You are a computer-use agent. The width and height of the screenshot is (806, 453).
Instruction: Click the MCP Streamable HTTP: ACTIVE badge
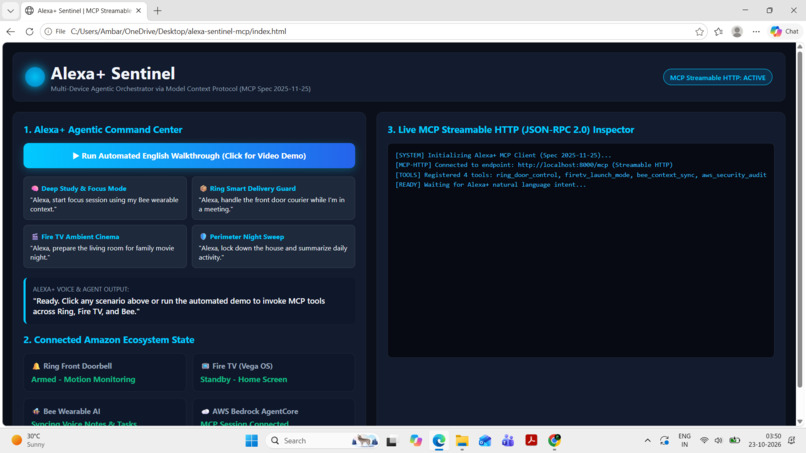point(717,78)
